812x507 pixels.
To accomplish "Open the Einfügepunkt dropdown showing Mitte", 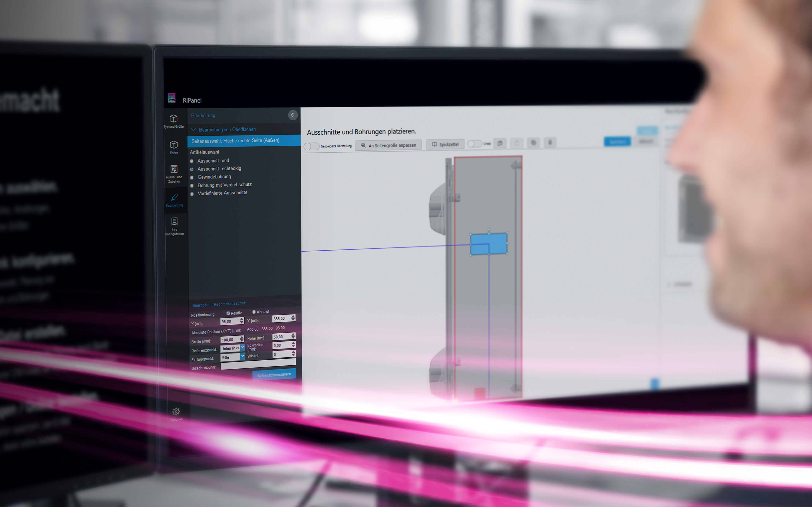I will 233,357.
